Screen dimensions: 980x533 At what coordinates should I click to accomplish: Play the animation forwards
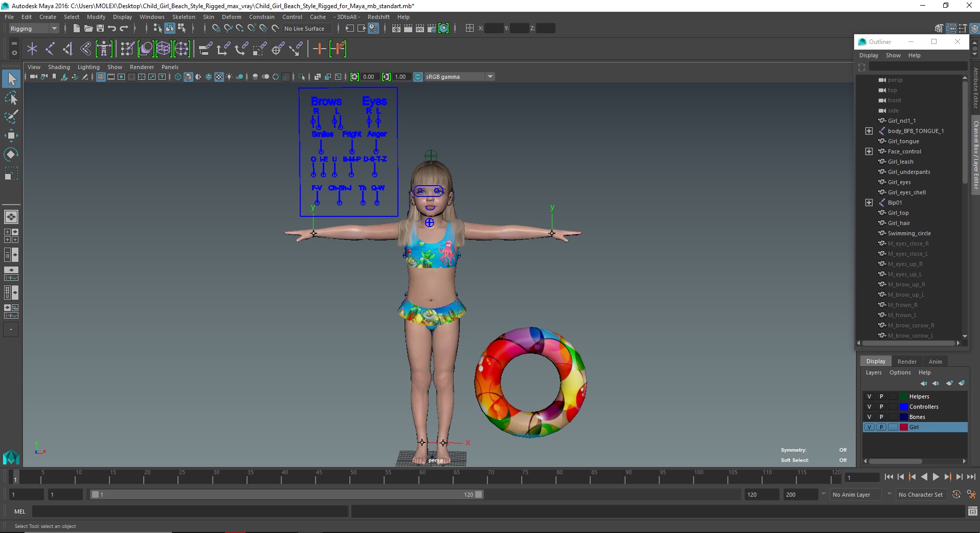936,477
